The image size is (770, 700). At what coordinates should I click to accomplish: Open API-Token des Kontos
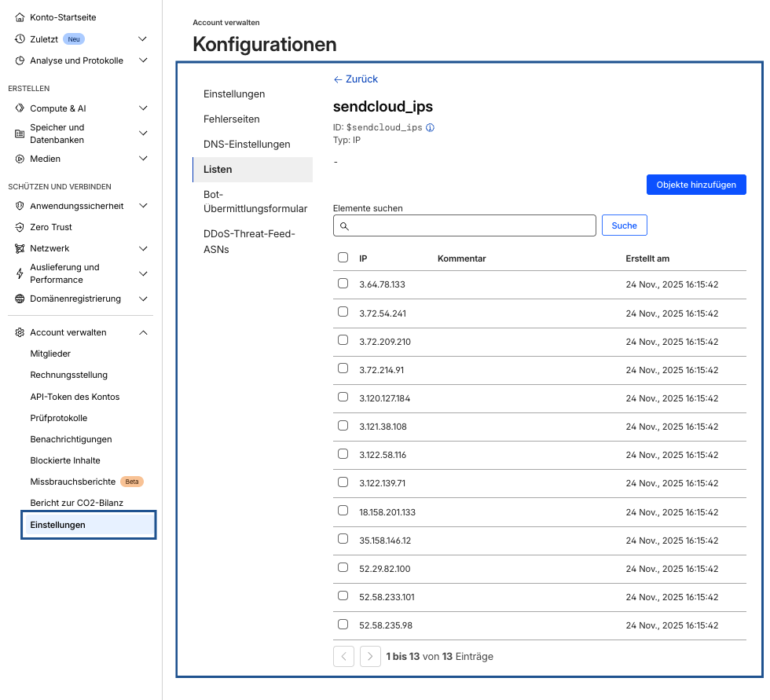point(75,397)
